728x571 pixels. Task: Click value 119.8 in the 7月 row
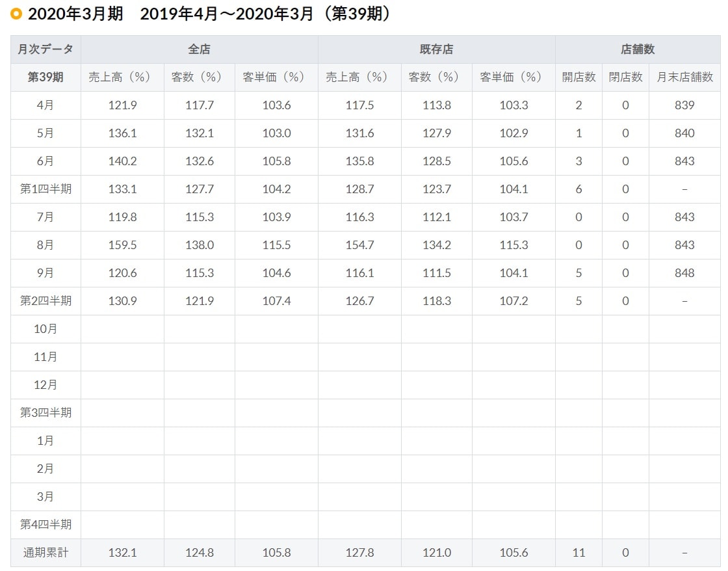tap(123, 217)
